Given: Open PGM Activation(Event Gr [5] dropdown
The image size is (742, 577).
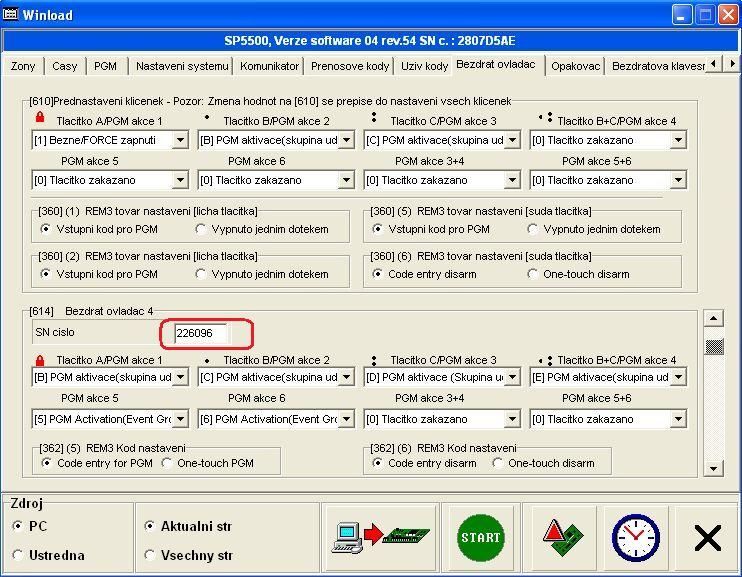Looking at the screenshot, I should point(180,419).
